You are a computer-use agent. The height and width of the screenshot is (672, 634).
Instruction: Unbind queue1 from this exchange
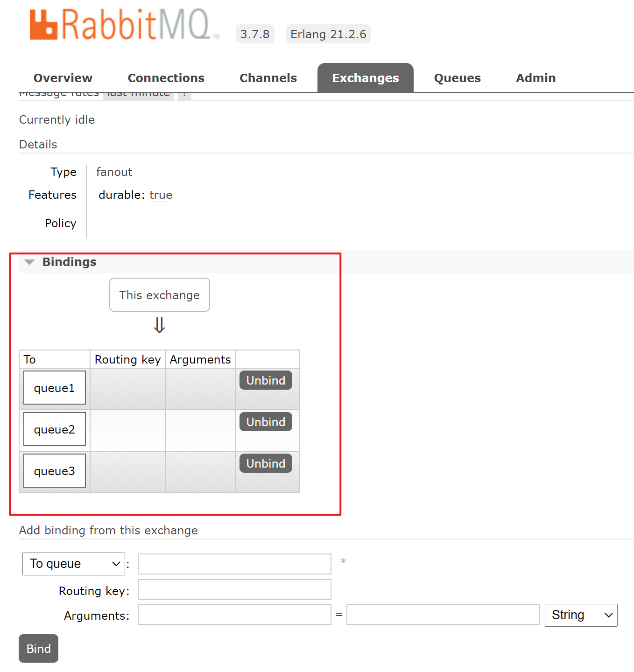(x=266, y=380)
